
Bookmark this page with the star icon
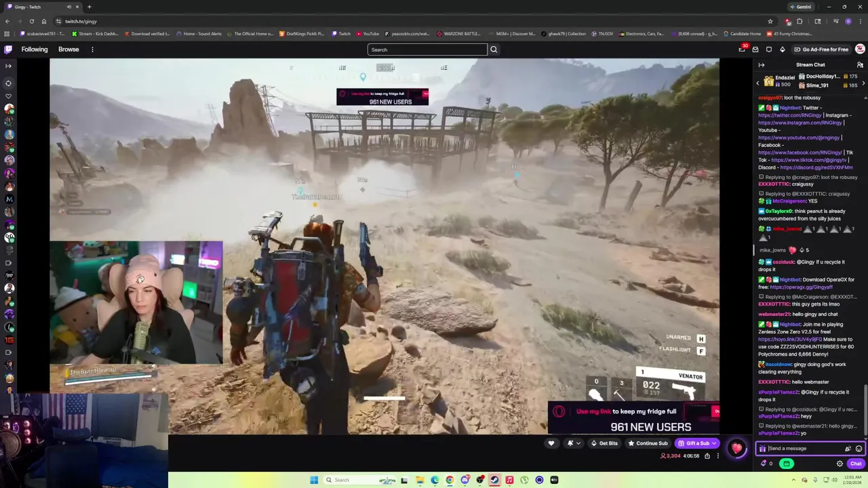click(x=770, y=21)
